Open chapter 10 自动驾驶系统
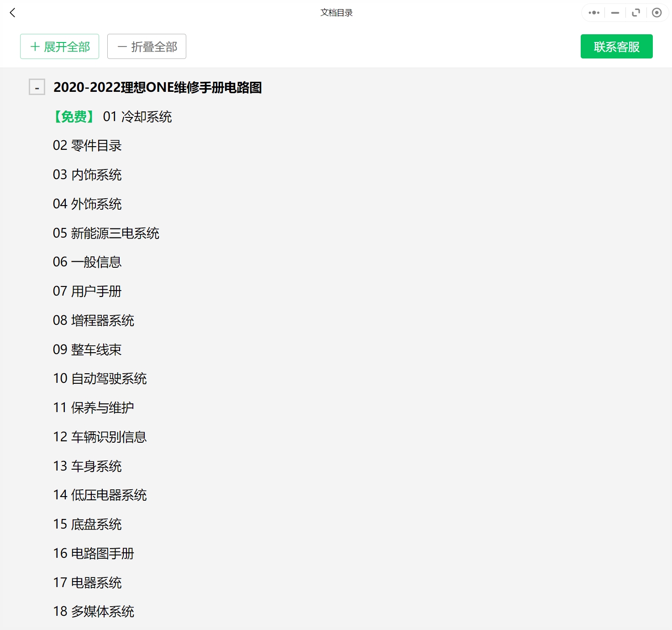The height and width of the screenshot is (630, 672). 100,378
